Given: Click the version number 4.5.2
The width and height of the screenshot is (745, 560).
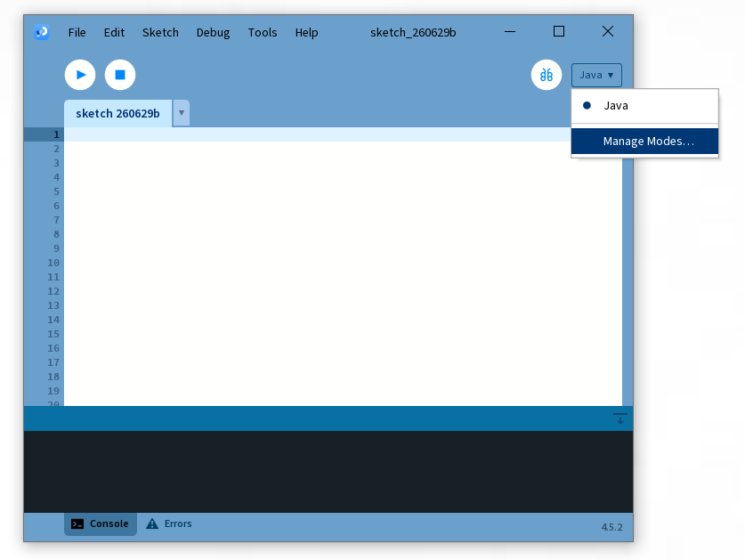Looking at the screenshot, I should coord(611,527).
